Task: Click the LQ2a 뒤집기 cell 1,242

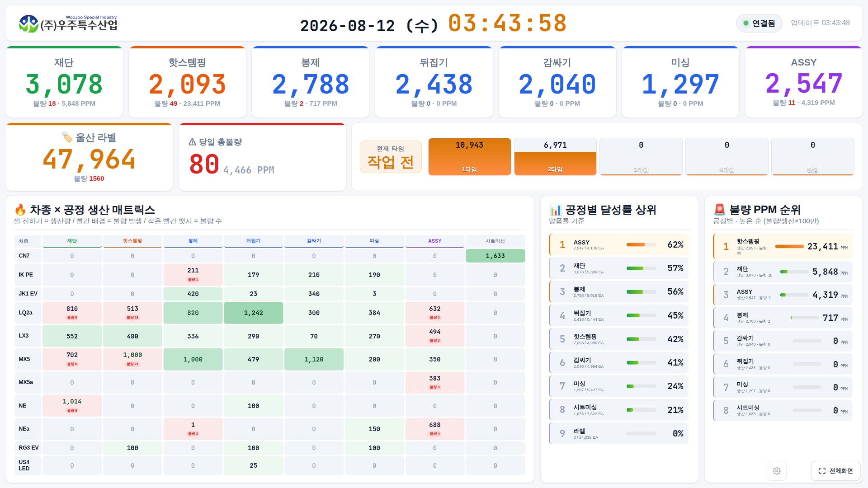Action: (253, 313)
